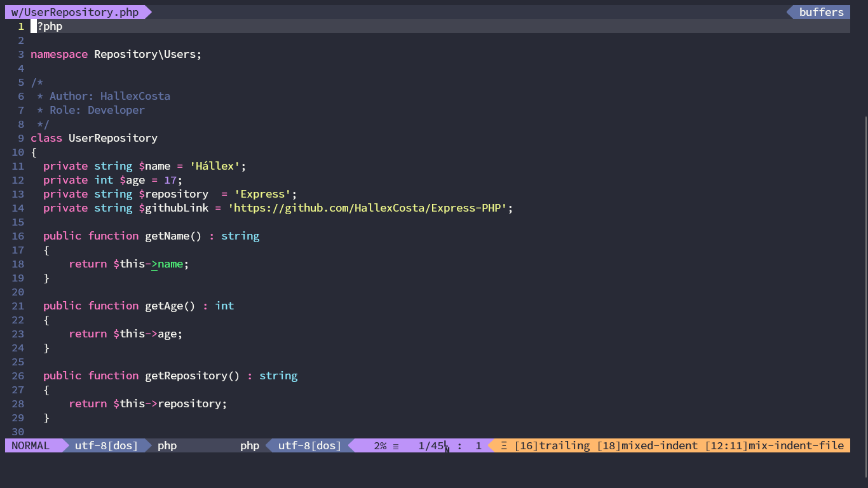Click the [16]trailing whitespace warning
Screen dimensions: 868x488
tap(548, 445)
